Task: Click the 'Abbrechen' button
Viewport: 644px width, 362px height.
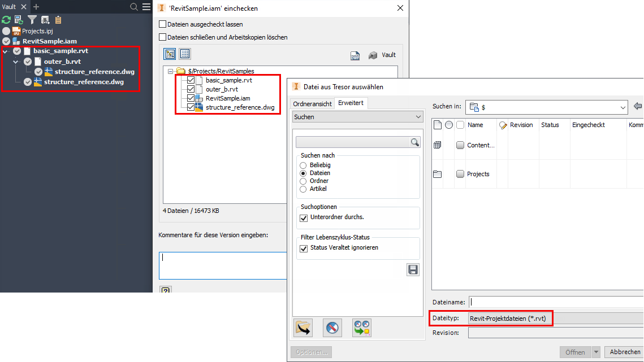Action: [x=625, y=352]
